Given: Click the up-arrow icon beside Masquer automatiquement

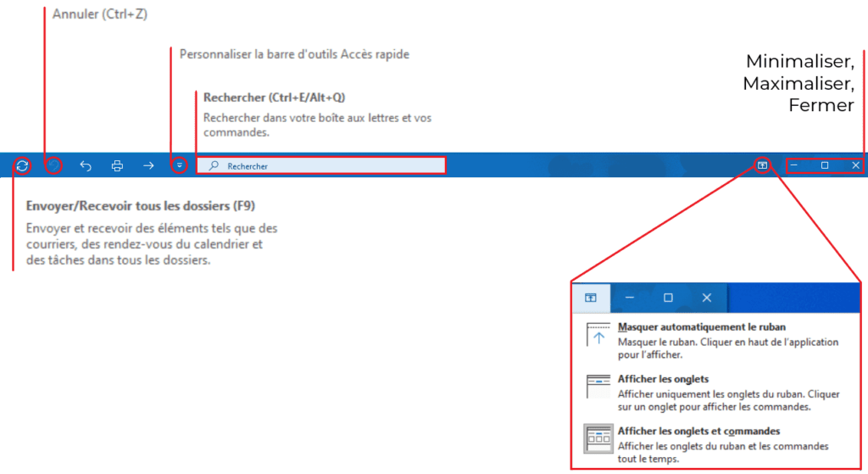Looking at the screenshot, I should click(598, 335).
